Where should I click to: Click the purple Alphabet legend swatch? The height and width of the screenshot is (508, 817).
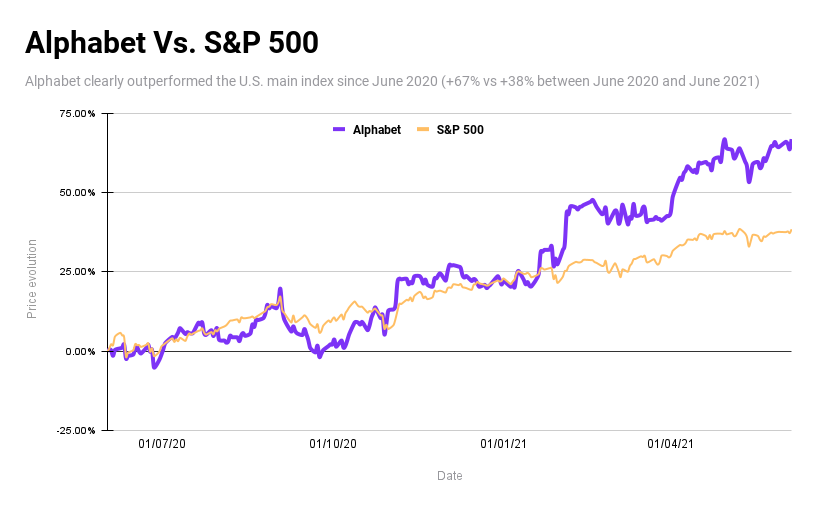339,130
